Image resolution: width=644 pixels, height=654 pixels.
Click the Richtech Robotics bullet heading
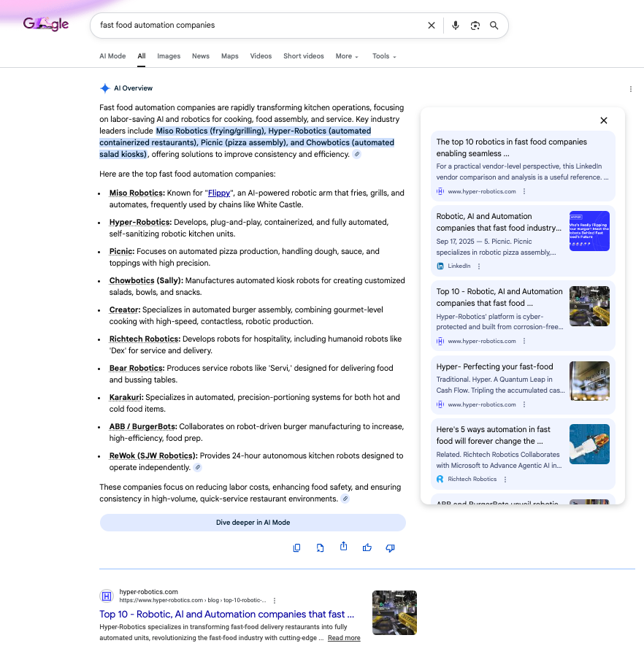tap(145, 339)
